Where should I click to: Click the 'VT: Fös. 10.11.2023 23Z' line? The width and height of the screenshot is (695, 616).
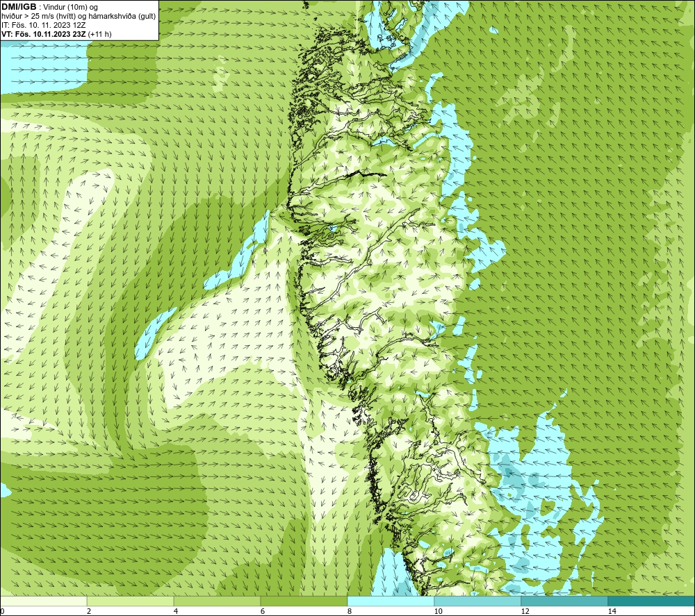(x=44, y=34)
